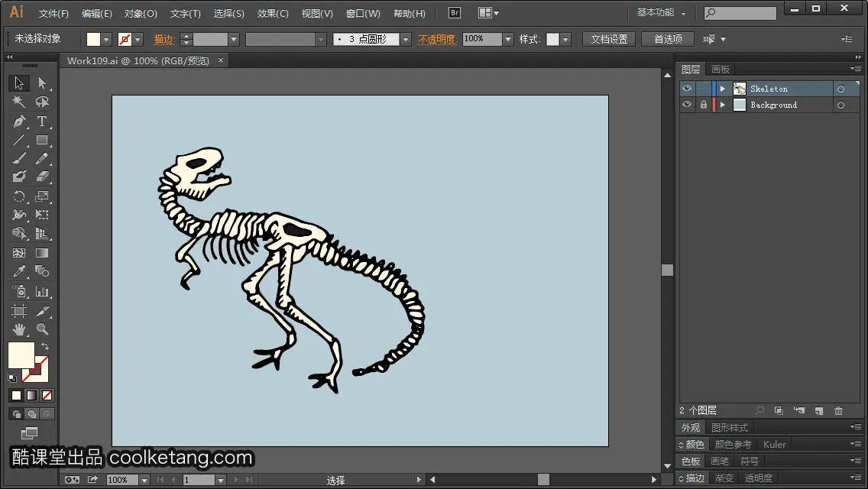Screen dimensions: 868x489
Task: Select the Blob Brush tool
Action: point(19,176)
